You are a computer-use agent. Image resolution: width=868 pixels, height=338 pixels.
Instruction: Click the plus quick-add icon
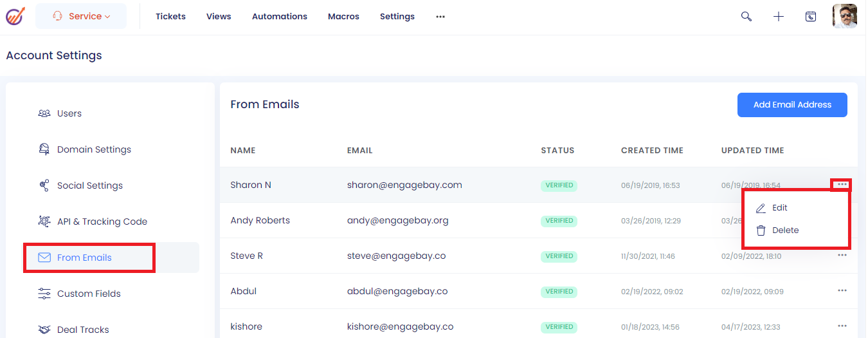(779, 17)
